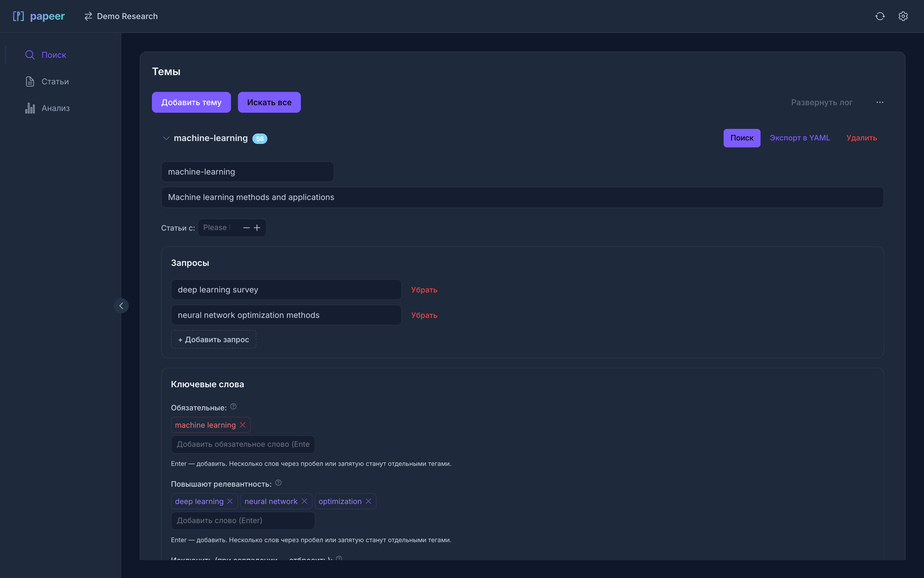Click the Запросы section heading
The height and width of the screenshot is (578, 924).
point(190,263)
